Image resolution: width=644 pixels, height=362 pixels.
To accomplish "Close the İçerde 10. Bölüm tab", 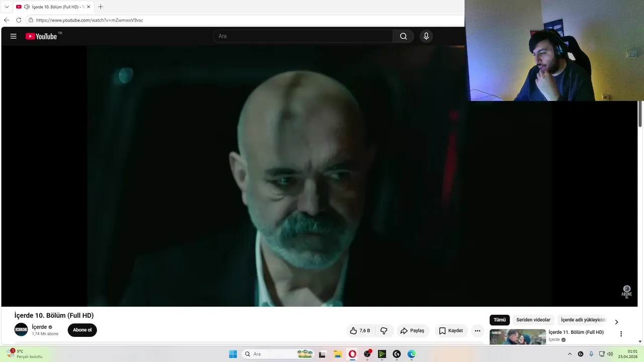I will 89,7.
